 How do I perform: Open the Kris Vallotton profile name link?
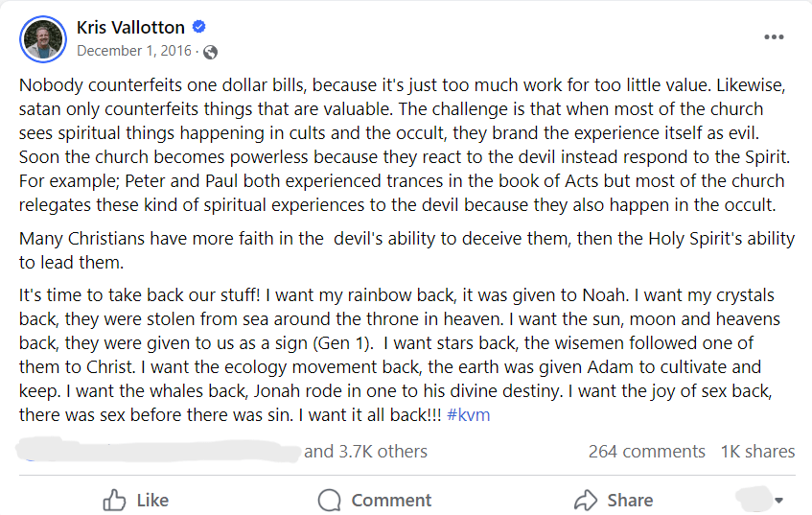tap(131, 27)
